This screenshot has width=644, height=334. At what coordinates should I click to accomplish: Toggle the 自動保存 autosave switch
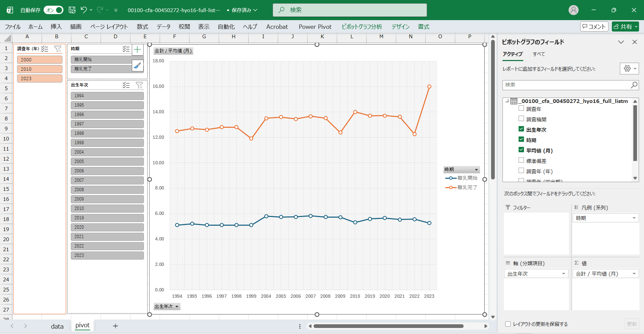54,10
